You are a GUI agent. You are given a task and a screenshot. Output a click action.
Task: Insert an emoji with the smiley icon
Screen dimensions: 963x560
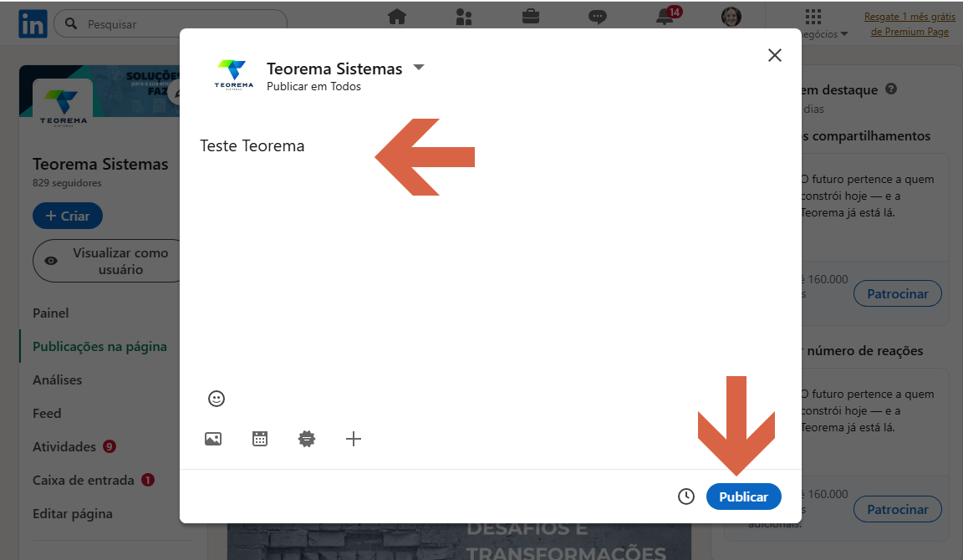coord(217,399)
